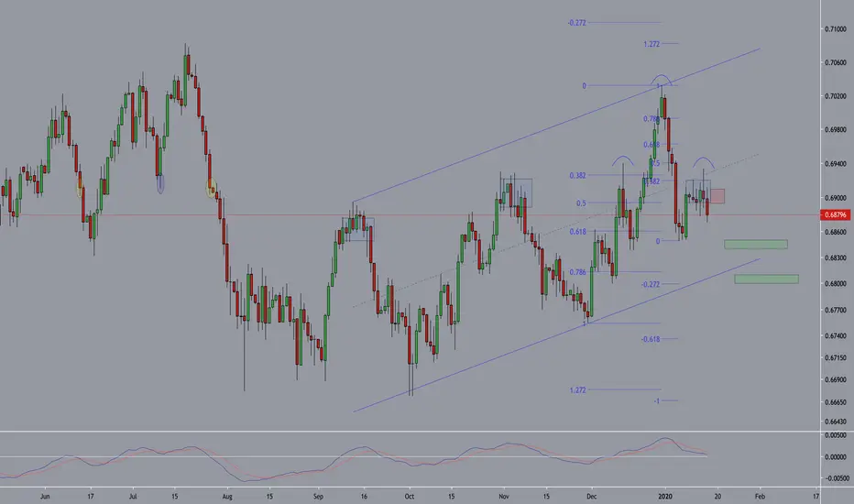The height and width of the screenshot is (504, 854).
Task: Select the 2020 year label on time axis
Action: 665,497
